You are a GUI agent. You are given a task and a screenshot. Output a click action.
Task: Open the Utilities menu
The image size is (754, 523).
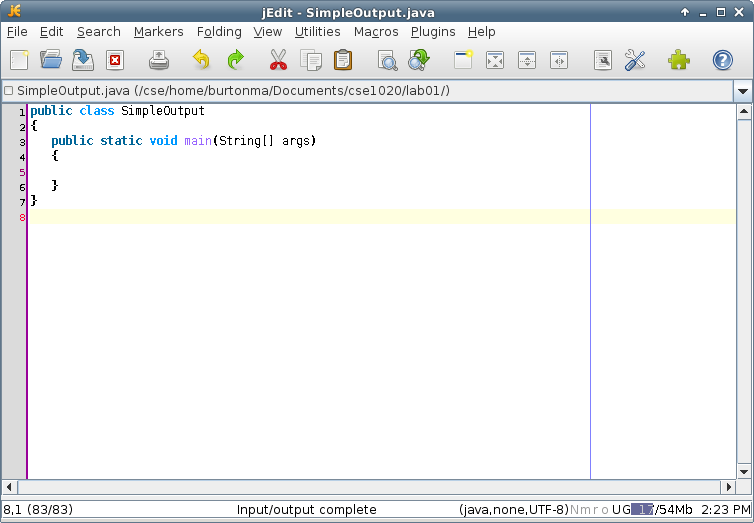[x=318, y=32]
